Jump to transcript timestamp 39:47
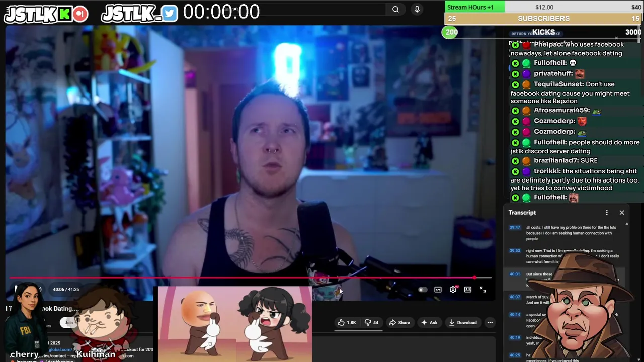 [514, 227]
